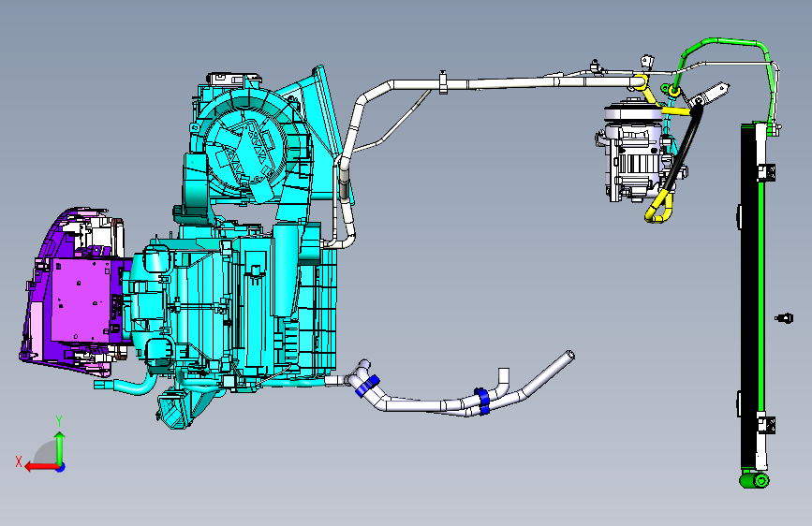The image size is (812, 526).
Task: Click the green Y axis arrow of the triad
Action: 60,446
